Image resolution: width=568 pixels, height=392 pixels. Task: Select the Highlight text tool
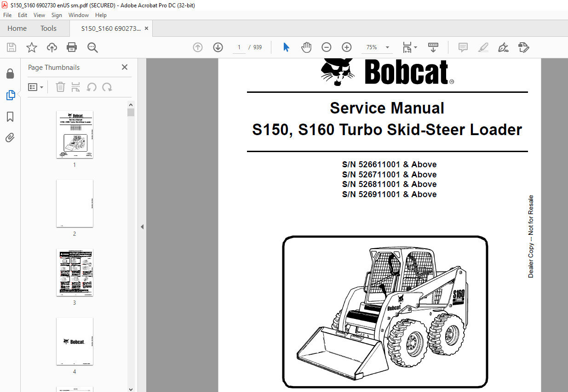[x=483, y=47]
